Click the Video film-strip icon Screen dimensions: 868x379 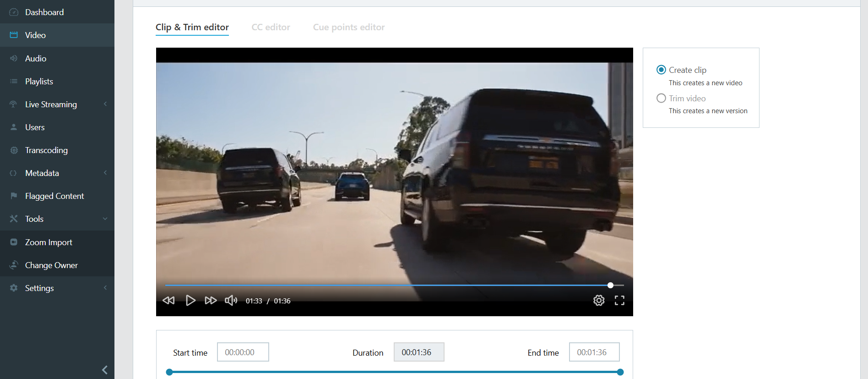(x=14, y=35)
